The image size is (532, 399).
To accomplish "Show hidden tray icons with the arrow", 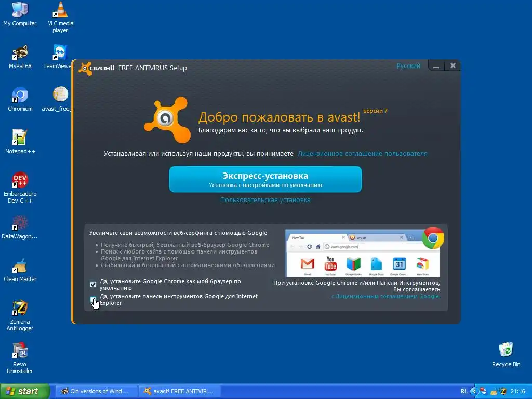I will click(x=474, y=391).
